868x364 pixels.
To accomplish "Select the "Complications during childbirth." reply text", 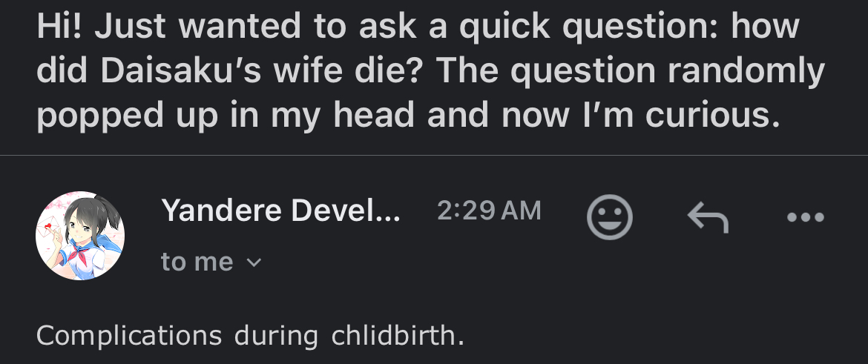I will point(249,335).
